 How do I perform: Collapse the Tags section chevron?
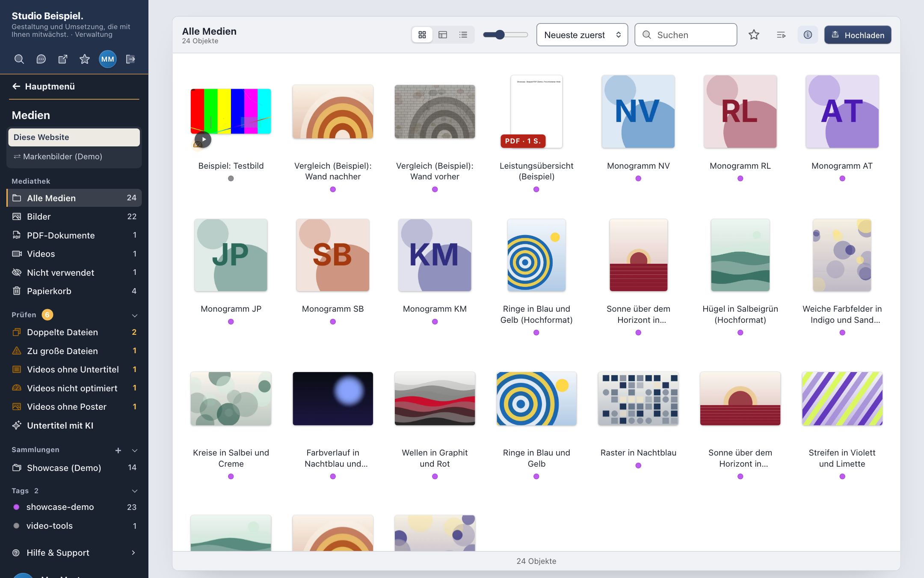pyautogui.click(x=135, y=491)
